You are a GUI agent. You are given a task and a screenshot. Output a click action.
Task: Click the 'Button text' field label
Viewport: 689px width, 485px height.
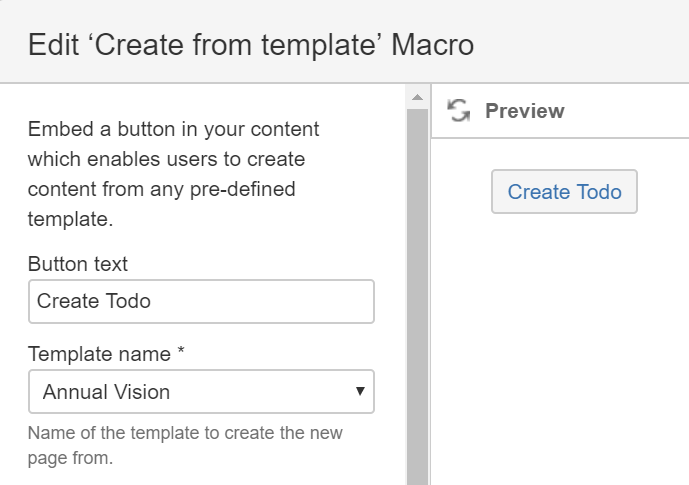pos(78,264)
